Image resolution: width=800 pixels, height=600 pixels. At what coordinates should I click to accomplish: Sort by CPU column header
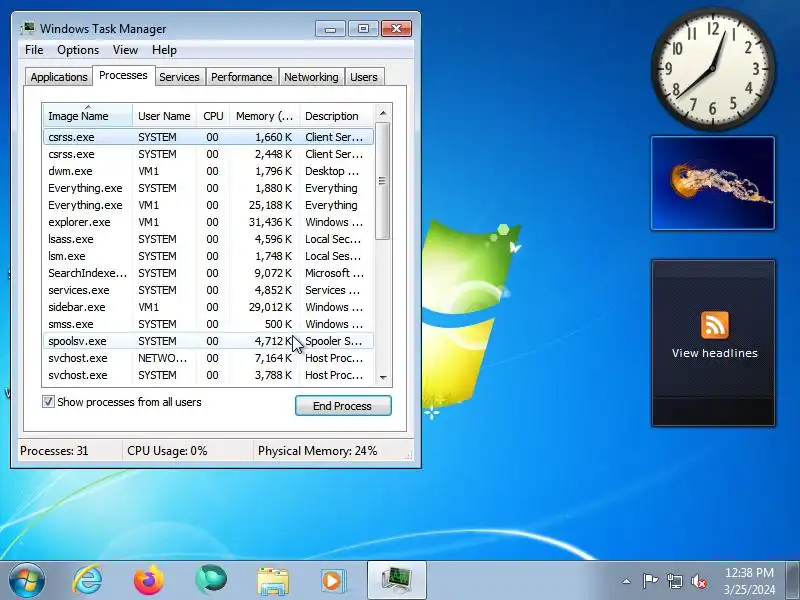[213, 116]
